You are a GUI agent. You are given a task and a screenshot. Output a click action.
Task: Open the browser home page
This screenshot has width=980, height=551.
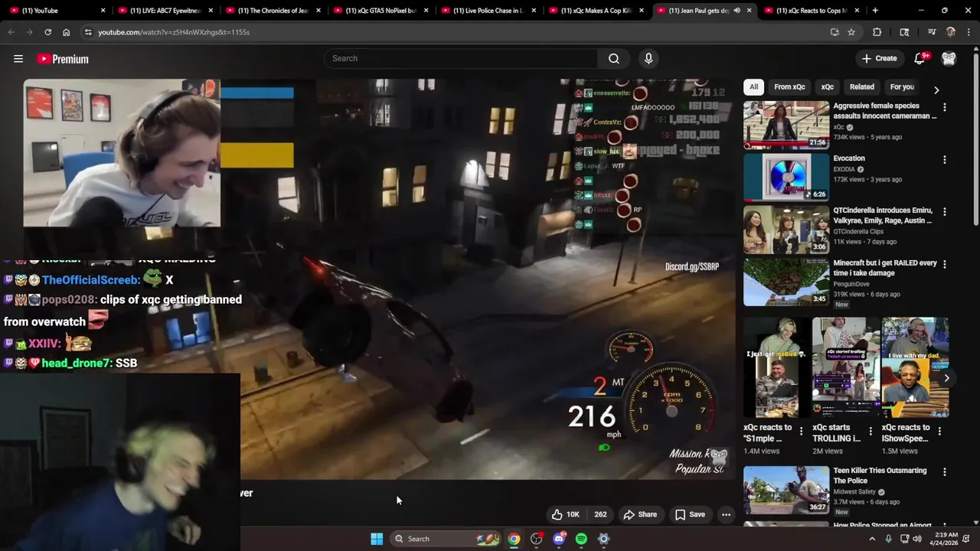[x=66, y=32]
